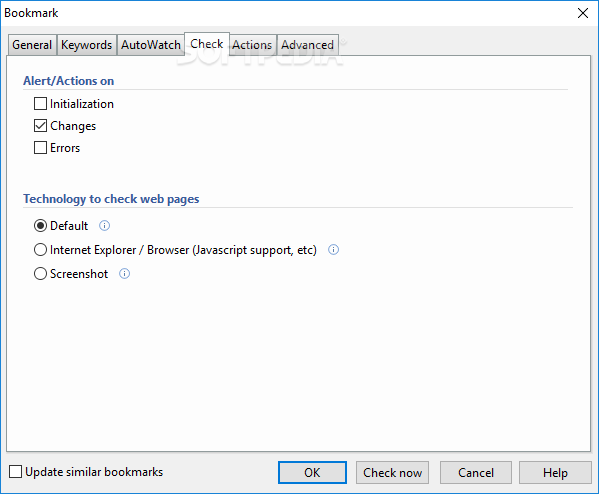This screenshot has width=599, height=494.
Task: Select the Default technology radio button
Action: [40, 226]
